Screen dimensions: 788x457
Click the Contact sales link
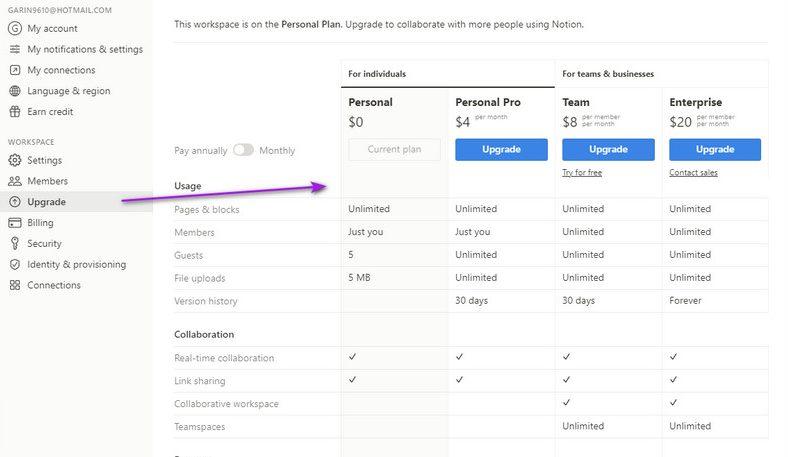click(x=693, y=173)
